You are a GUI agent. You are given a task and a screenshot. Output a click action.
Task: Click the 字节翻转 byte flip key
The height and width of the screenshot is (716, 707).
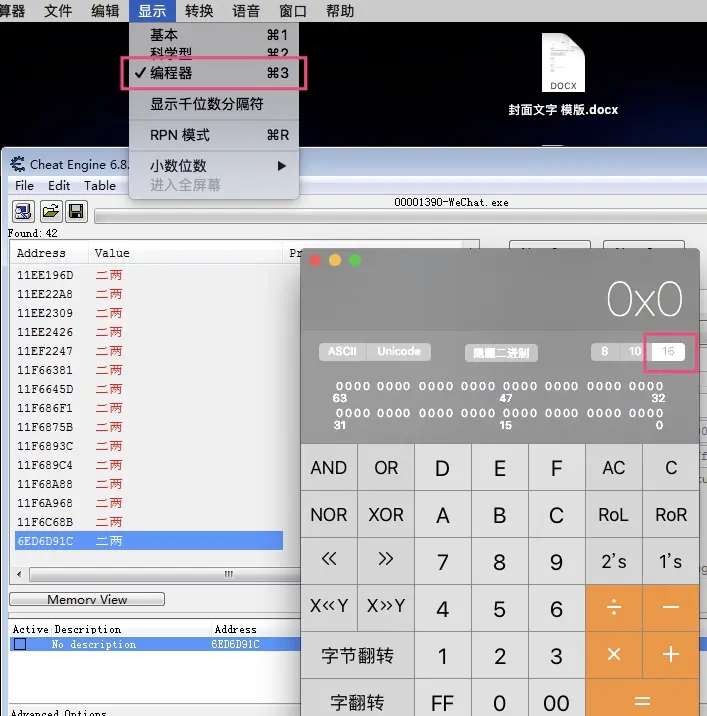pos(358,655)
